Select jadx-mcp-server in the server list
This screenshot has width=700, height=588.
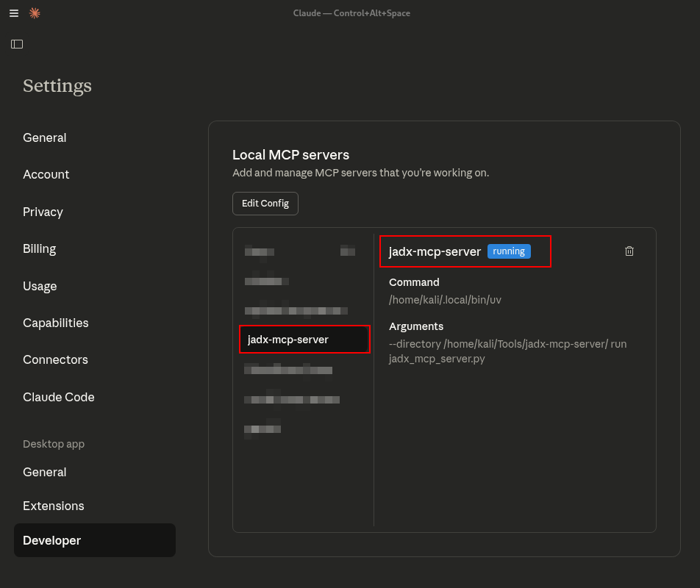tap(288, 340)
